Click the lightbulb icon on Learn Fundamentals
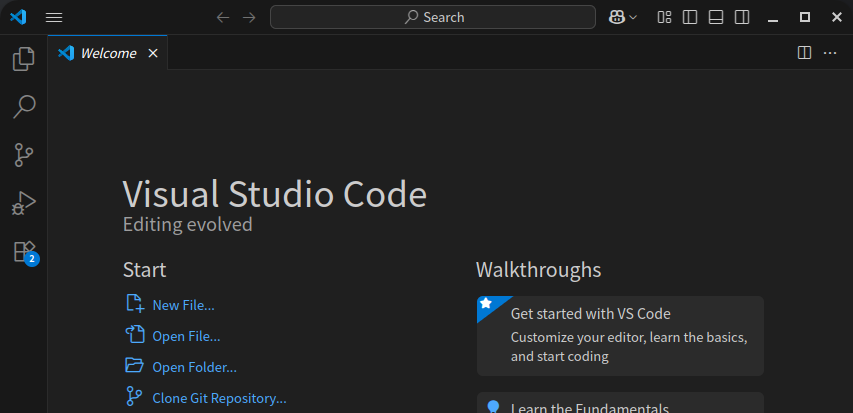This screenshot has width=853, height=413. (493, 406)
